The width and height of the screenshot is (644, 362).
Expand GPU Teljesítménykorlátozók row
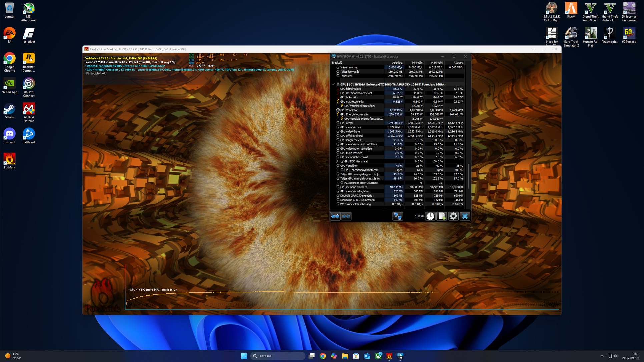pyautogui.click(x=337, y=170)
